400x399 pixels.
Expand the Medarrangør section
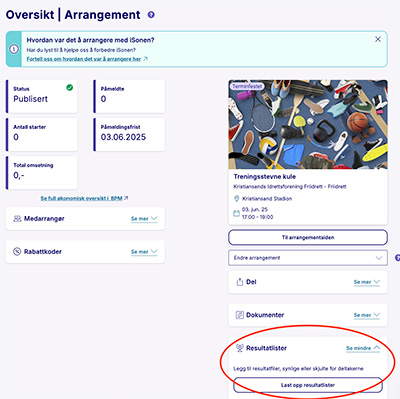[144, 219]
